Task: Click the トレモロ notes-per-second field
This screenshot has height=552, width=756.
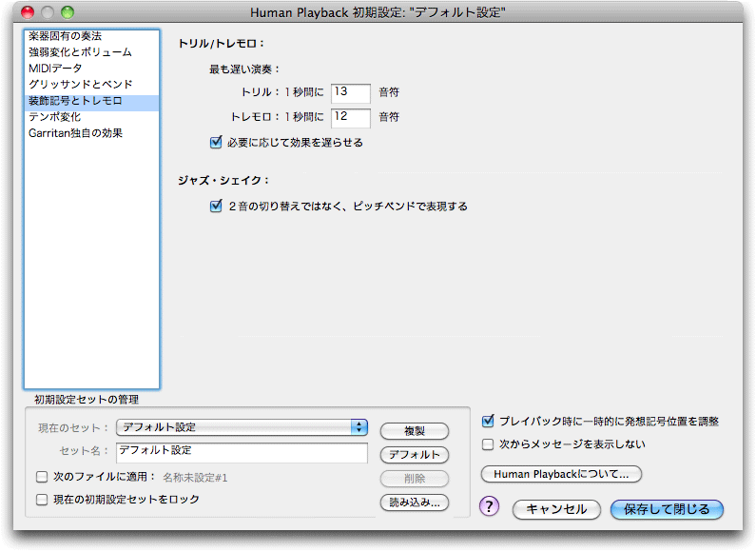Action: (351, 117)
